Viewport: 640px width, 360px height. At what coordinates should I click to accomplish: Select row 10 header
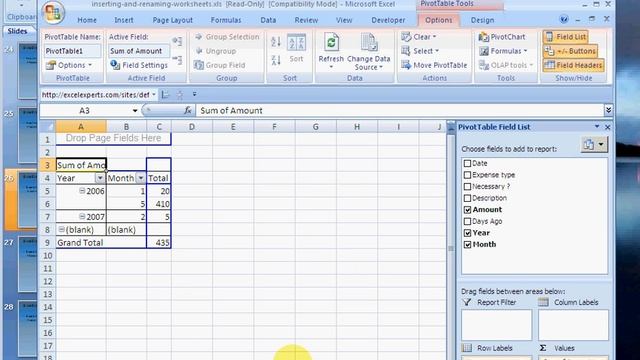48,256
